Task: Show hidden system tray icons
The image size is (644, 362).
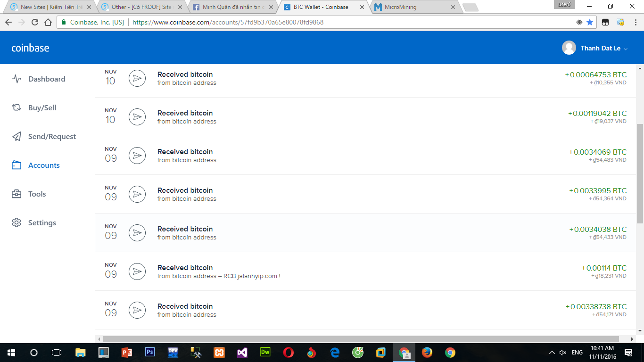Action: (x=552, y=353)
